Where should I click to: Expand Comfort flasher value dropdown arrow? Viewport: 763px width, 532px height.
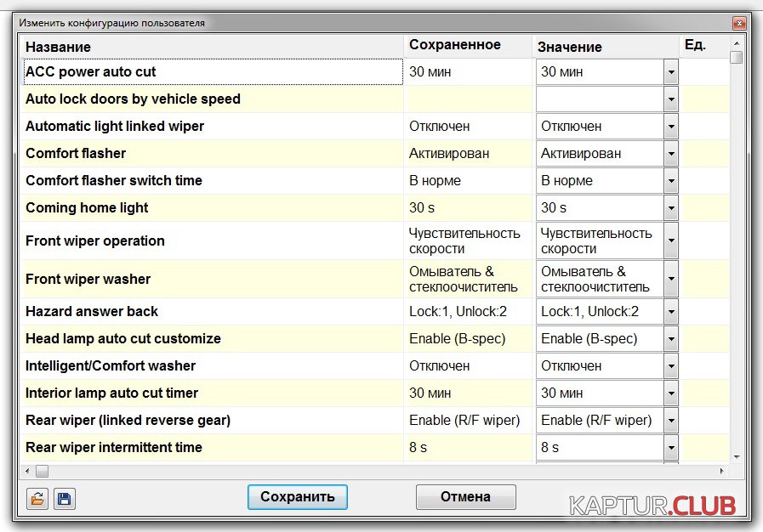tap(671, 154)
